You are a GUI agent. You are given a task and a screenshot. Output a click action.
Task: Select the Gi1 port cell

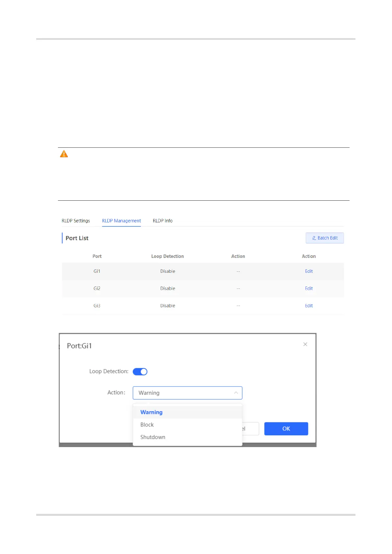97,271
